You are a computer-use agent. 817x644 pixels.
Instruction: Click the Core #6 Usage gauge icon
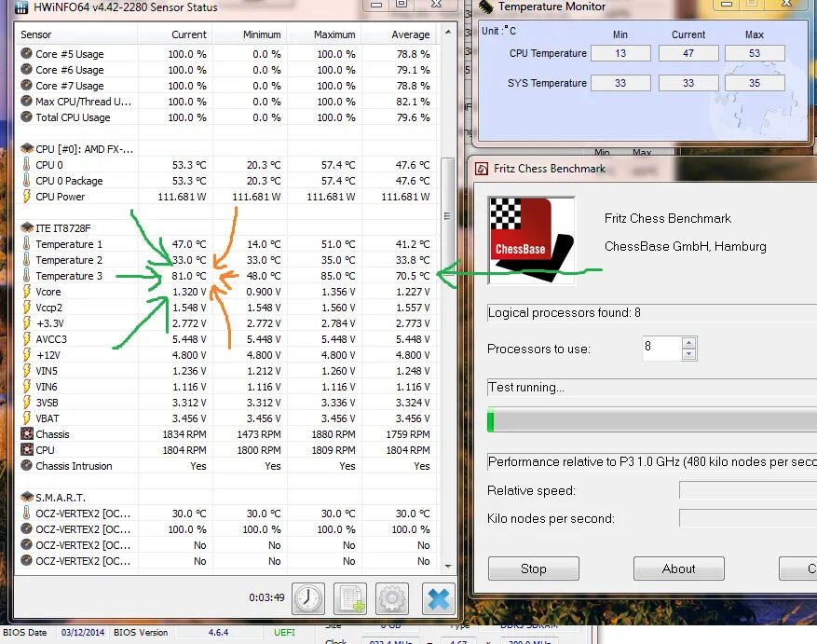tap(27, 69)
